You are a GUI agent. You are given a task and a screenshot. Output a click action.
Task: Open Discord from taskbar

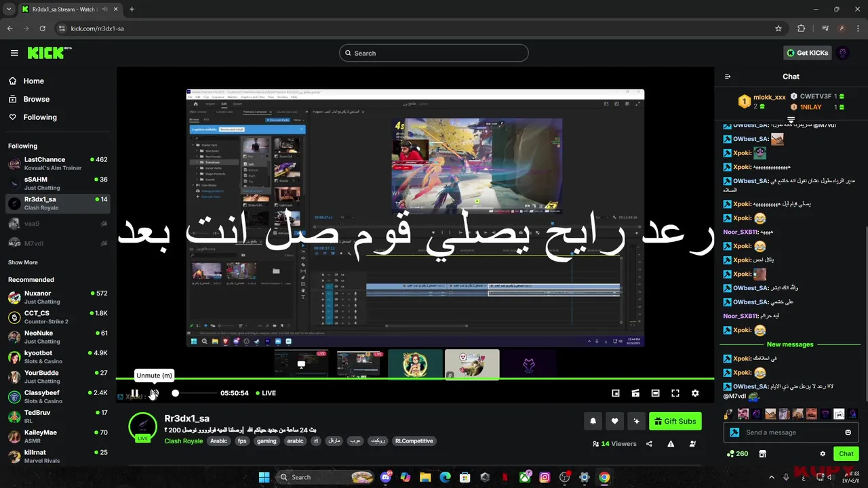386,477
